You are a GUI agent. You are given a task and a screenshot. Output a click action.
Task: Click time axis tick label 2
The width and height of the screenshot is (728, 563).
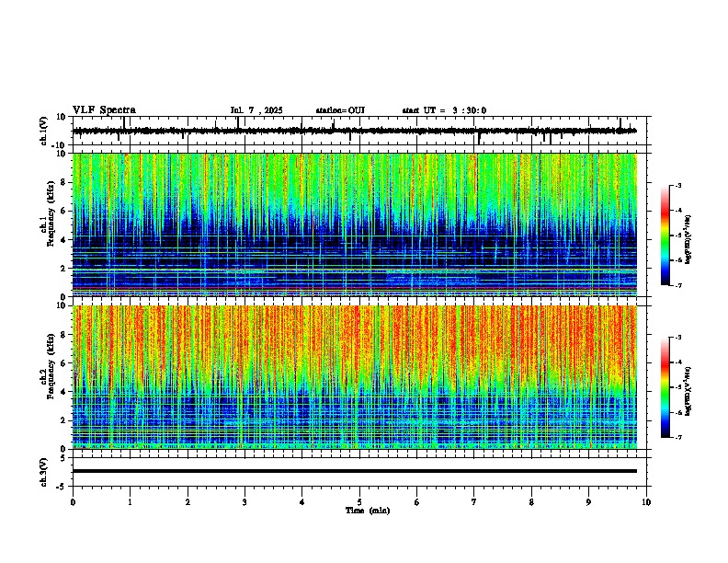tap(188, 502)
